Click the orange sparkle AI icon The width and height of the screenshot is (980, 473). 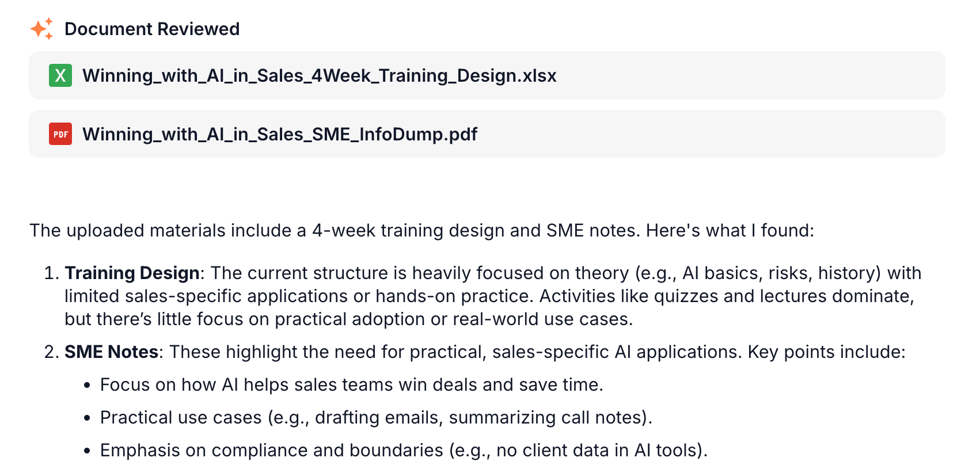(x=41, y=29)
